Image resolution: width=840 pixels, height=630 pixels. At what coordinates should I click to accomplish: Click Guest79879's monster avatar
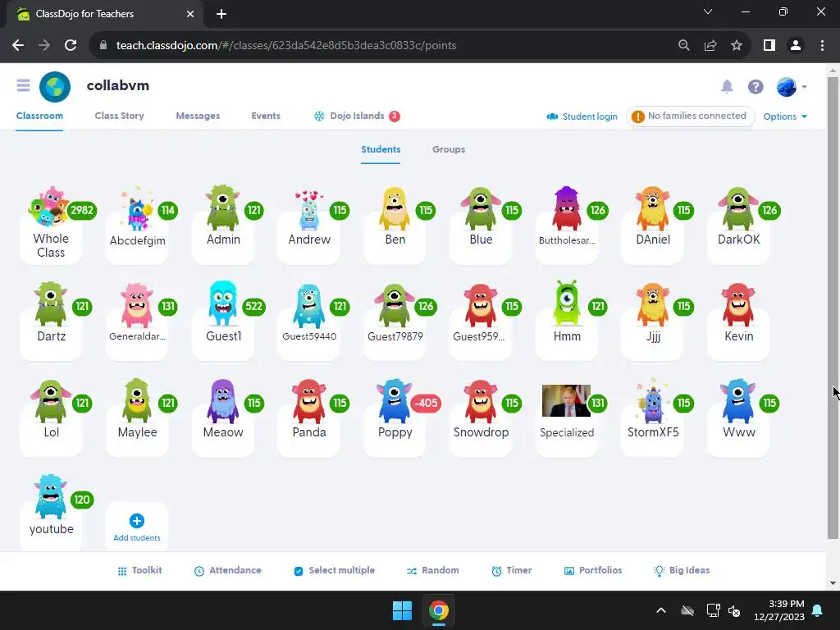[395, 305]
